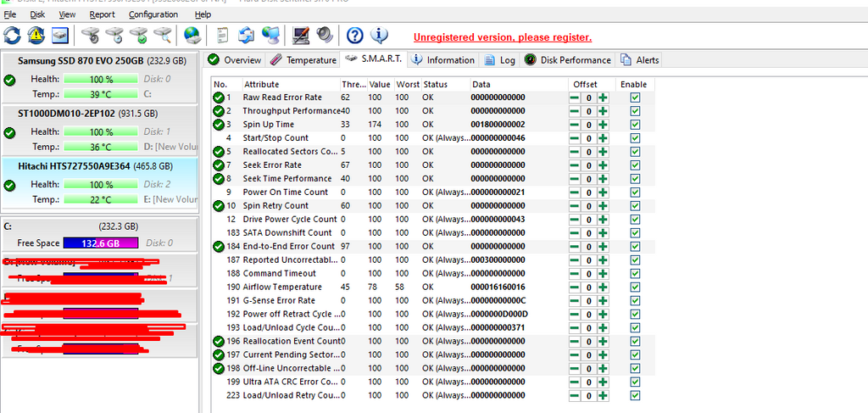
Task: Toggle Enable checkbox for Power On Time Count
Action: click(x=635, y=193)
